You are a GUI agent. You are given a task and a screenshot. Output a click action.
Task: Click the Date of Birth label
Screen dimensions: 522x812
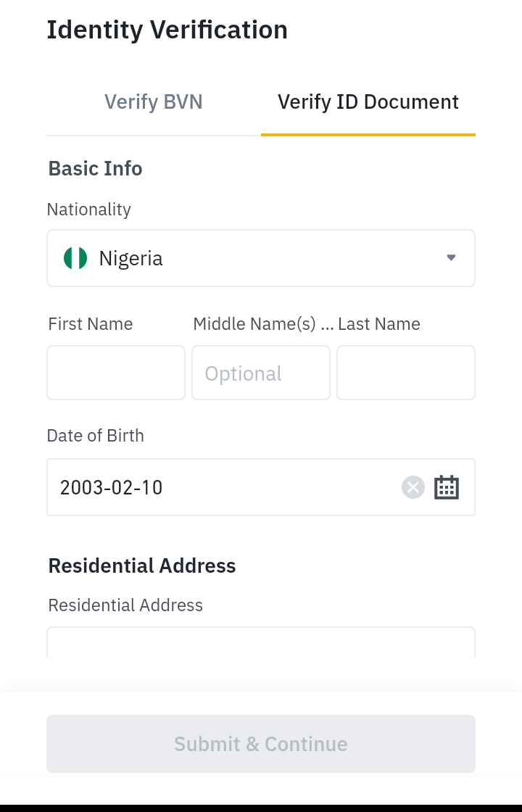(96, 436)
